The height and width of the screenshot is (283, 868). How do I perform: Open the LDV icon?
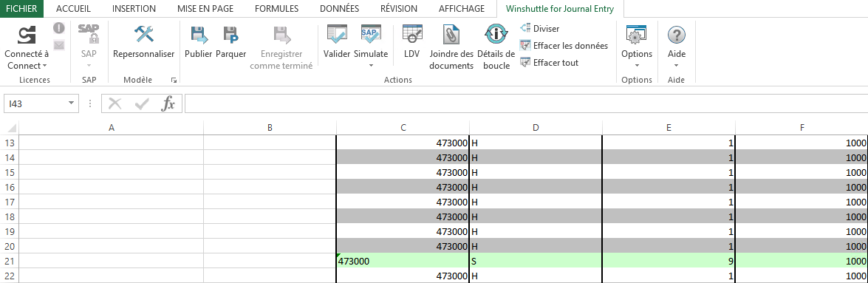pos(412,34)
